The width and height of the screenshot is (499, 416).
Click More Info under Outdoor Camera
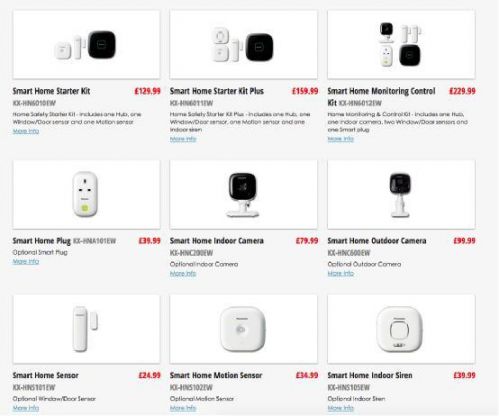[341, 274]
